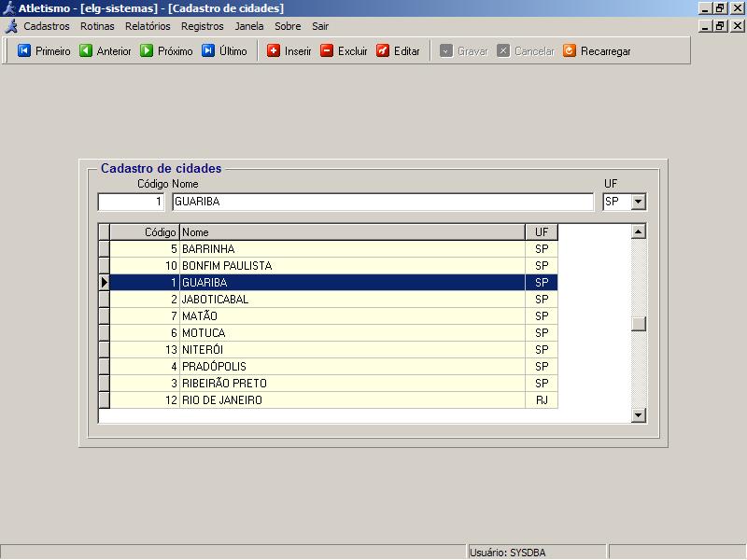Click code 13 cell in grid
Viewport: 747px width, 560px height.
[x=145, y=349]
